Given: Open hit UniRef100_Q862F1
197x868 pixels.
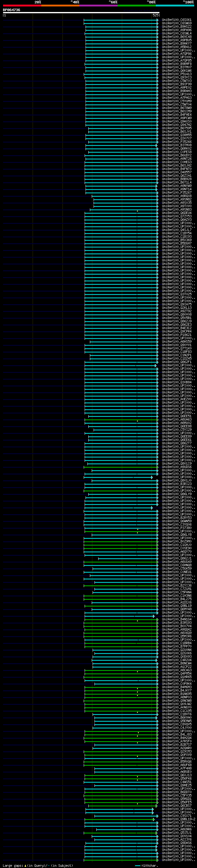Looking at the screenshot, I should pos(177,362).
